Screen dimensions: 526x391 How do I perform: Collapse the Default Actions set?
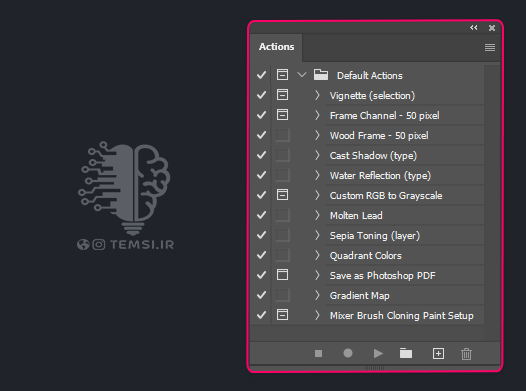(302, 75)
